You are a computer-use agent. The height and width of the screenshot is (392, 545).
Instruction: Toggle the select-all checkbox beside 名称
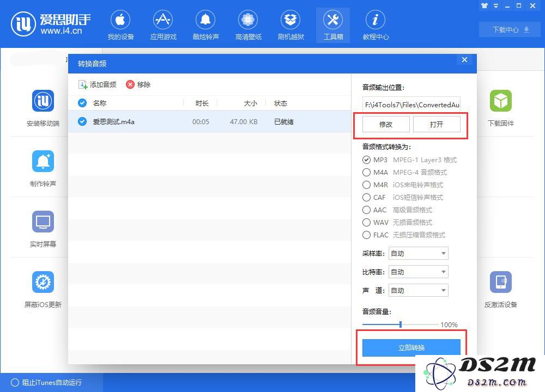coord(82,103)
